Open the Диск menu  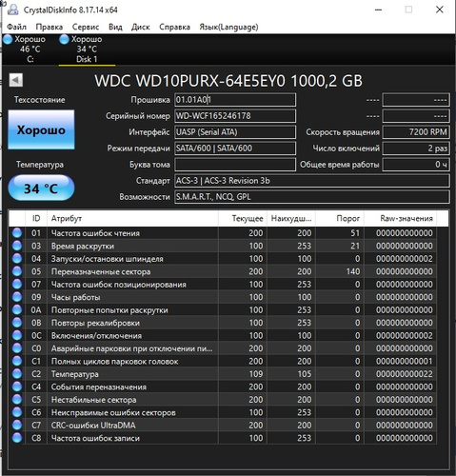[x=141, y=27]
